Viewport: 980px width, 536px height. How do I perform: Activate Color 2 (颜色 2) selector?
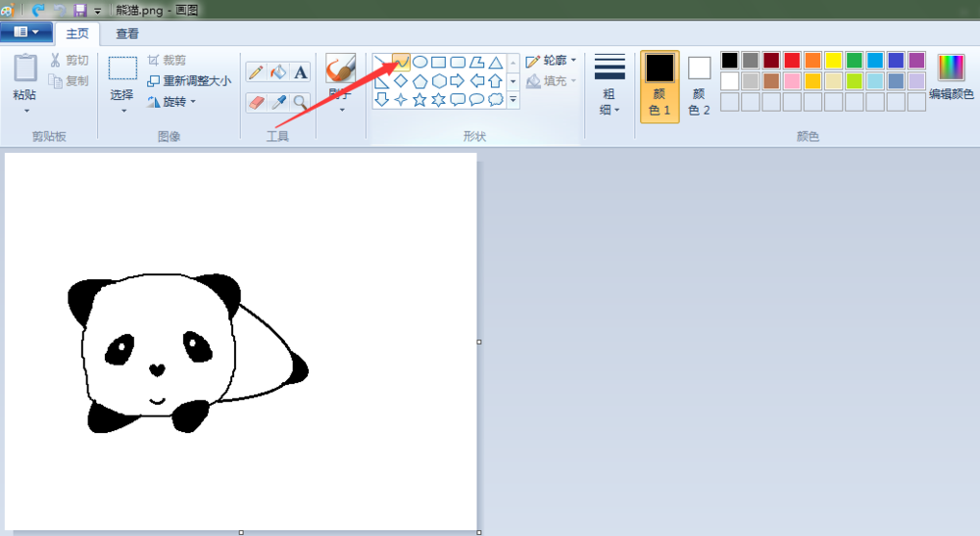click(x=699, y=86)
